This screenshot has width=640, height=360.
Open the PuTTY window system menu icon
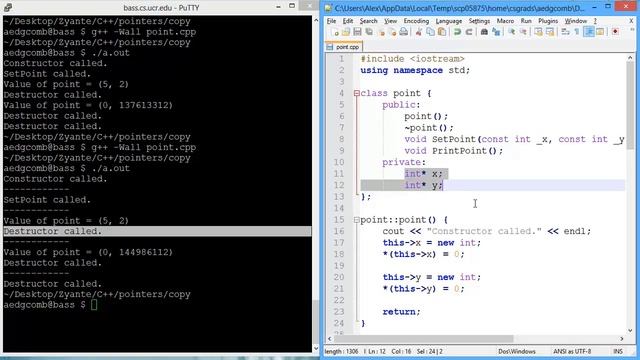coord(8,7)
